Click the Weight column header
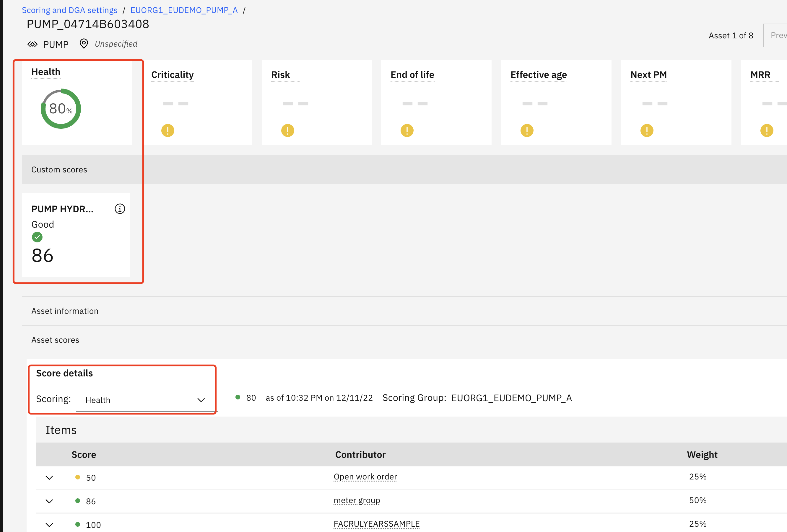787x532 pixels. coord(702,454)
